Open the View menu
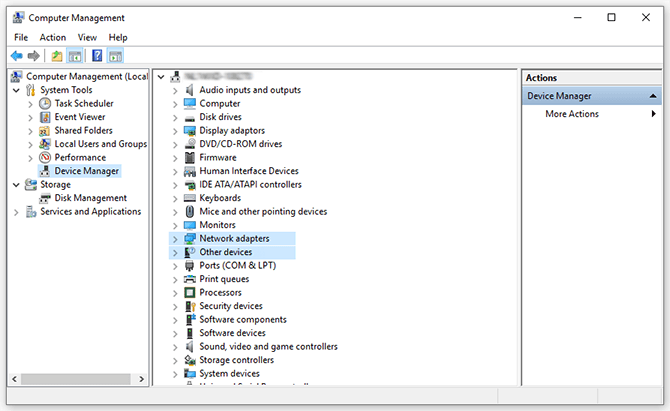The height and width of the screenshot is (411, 670). click(x=87, y=37)
